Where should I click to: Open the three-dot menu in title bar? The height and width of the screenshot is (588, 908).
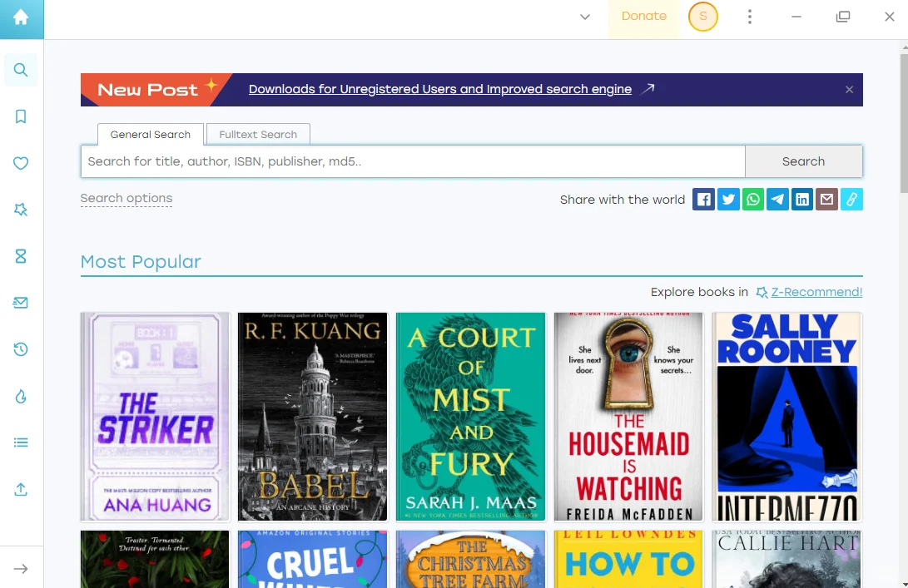750,17
